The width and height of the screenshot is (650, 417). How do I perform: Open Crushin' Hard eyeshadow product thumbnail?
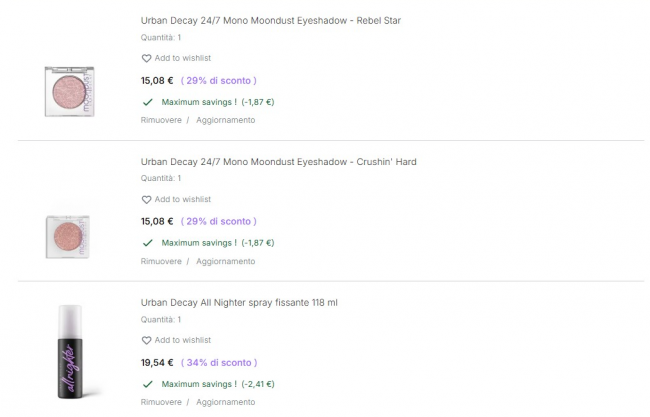(x=69, y=233)
